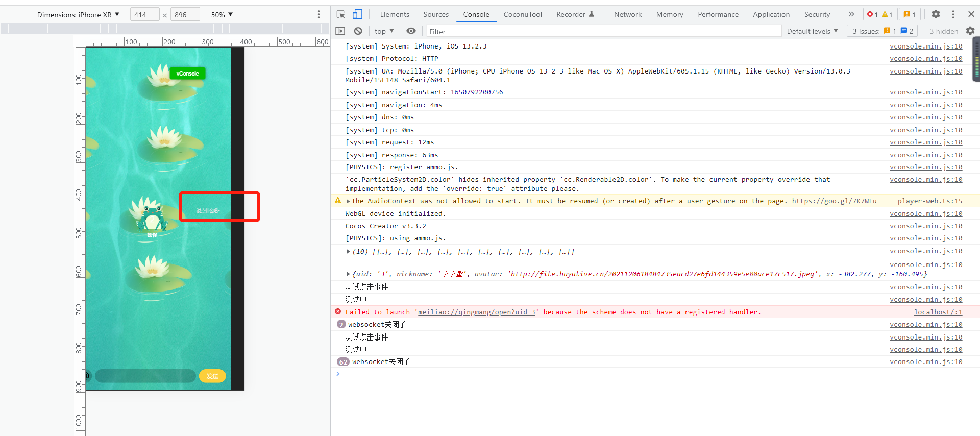Open the CoconuTool tab
Image resolution: width=980 pixels, height=436 pixels.
click(x=523, y=14)
